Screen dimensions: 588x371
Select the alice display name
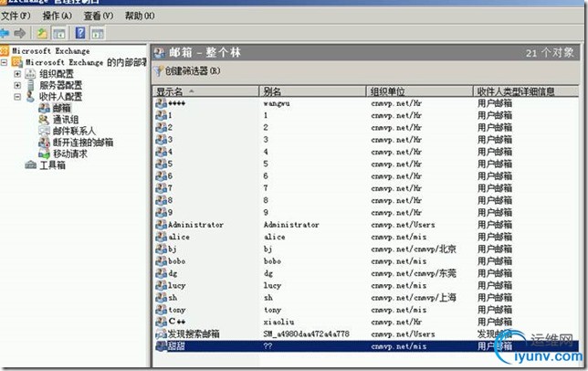pyautogui.click(x=179, y=237)
